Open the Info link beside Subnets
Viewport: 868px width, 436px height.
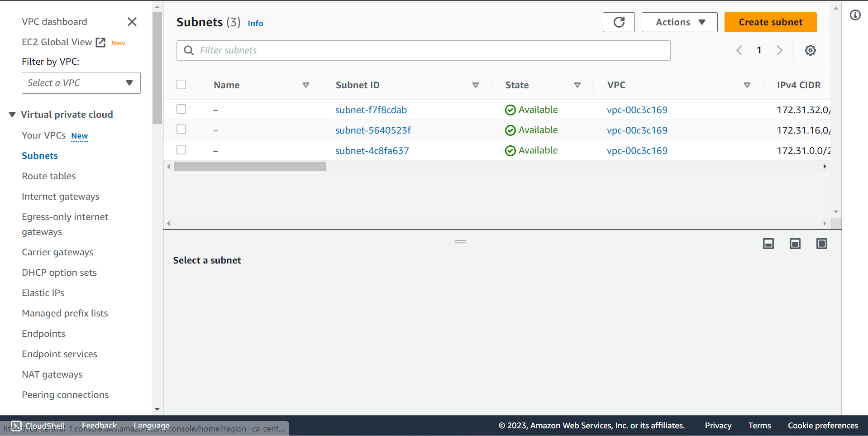(255, 24)
